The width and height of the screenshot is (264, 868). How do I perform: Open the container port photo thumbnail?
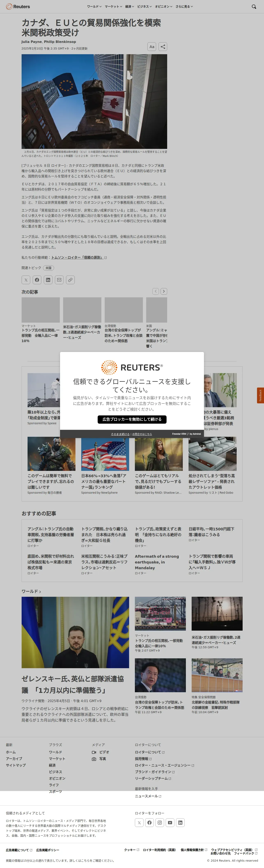[160, 614]
